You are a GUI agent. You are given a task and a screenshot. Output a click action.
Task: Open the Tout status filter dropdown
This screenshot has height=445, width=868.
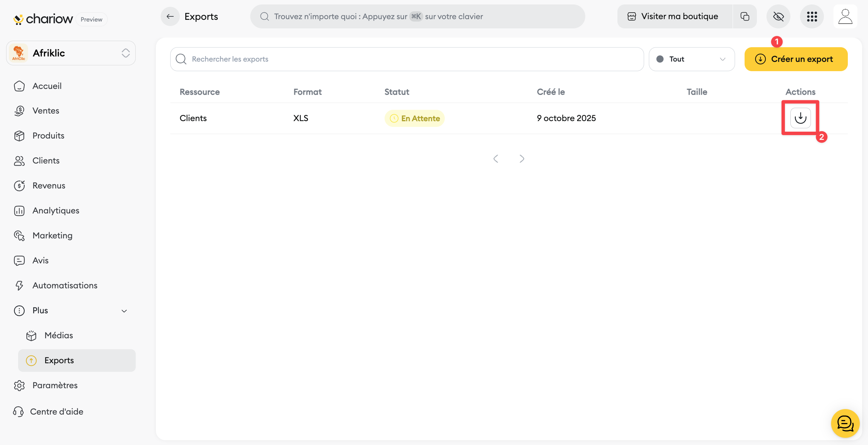click(x=691, y=59)
